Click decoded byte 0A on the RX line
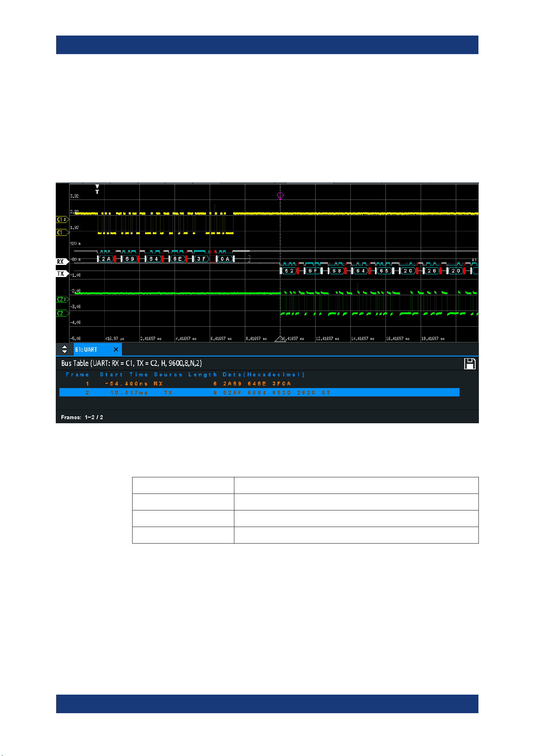 point(225,259)
